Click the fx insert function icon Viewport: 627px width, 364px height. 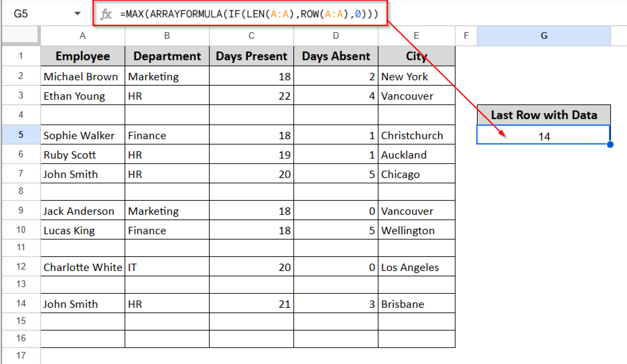[106, 13]
